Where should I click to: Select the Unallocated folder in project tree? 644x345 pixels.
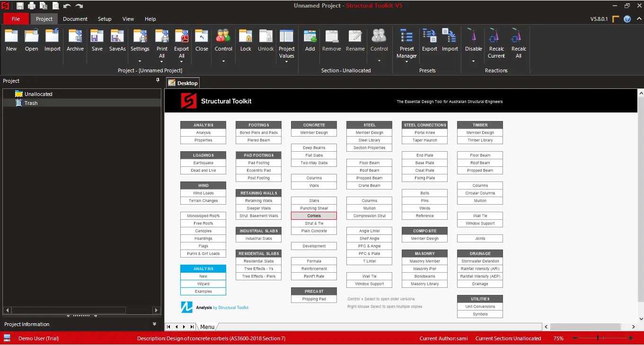tap(38, 94)
